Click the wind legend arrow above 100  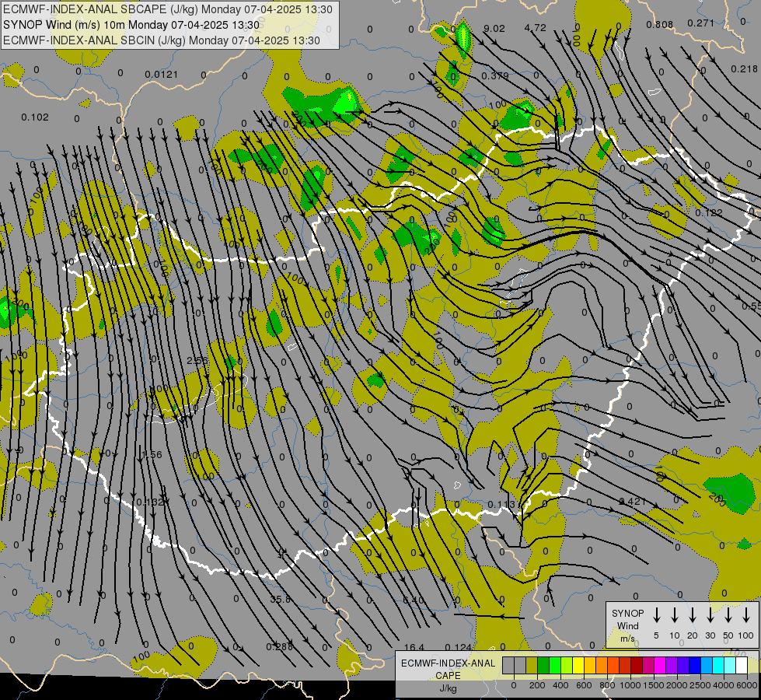pos(746,615)
